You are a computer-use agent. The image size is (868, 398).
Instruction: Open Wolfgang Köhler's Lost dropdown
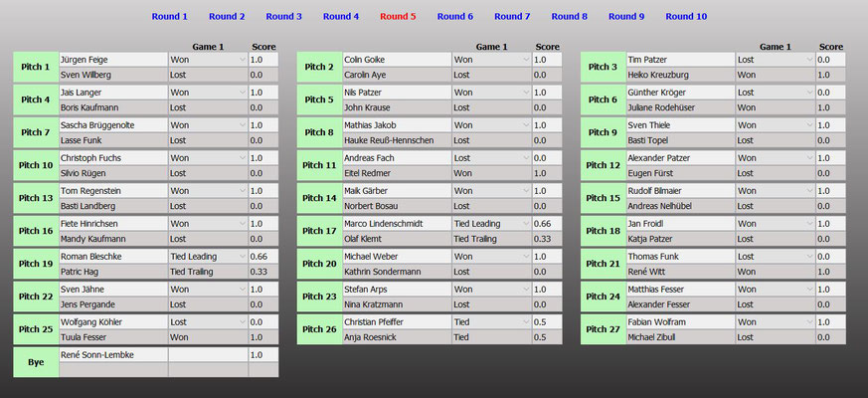208,322
